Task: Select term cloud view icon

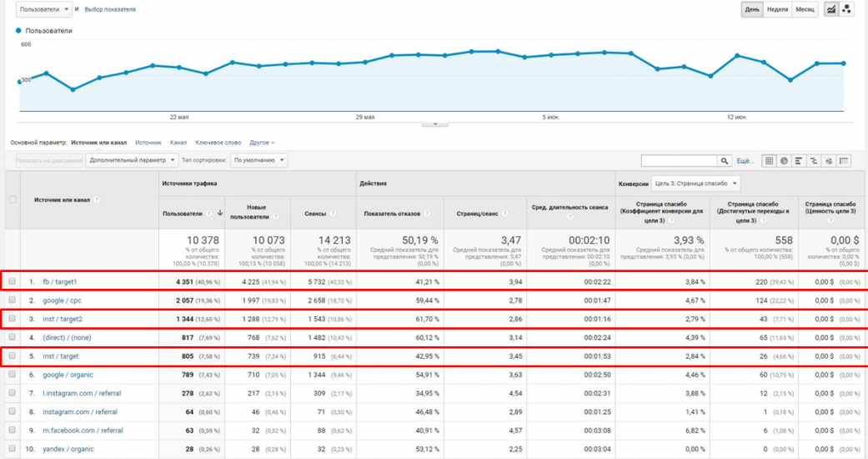Action: pos(829,161)
